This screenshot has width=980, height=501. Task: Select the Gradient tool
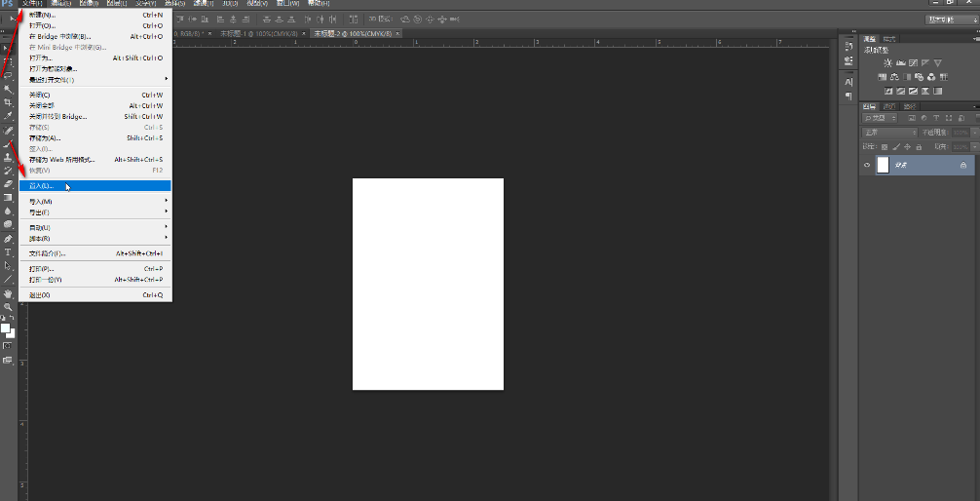(x=8, y=197)
